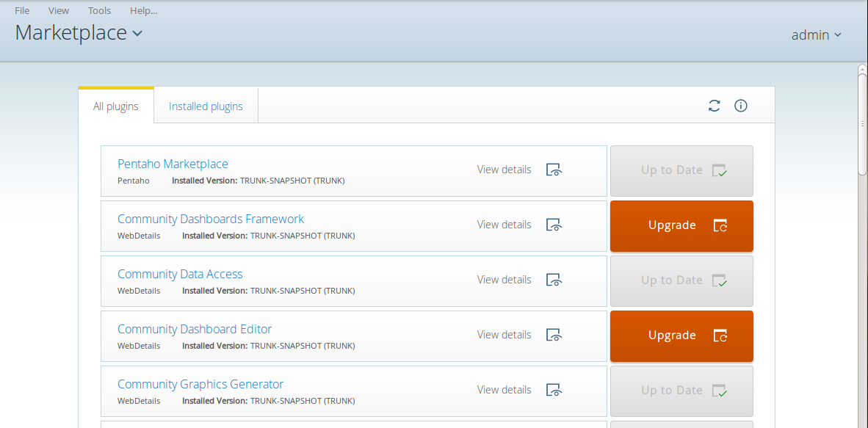Upgrade the Community Dashboard Editor plugin
The width and height of the screenshot is (868, 428).
[681, 336]
